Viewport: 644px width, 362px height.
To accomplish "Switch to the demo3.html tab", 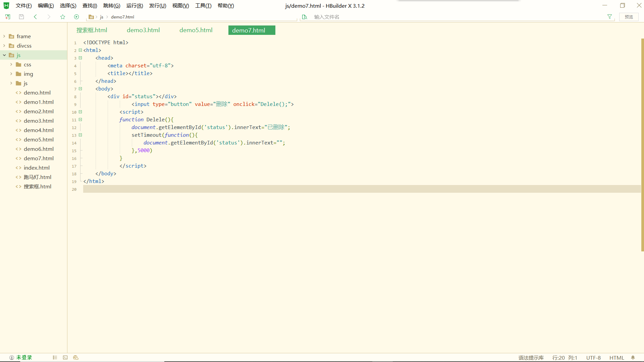I will coord(143,30).
